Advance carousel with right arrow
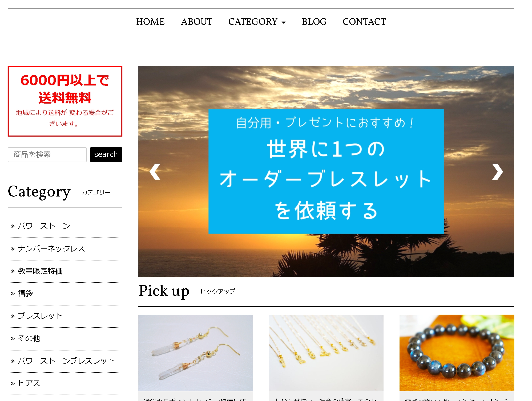Image resolution: width=532 pixels, height=401 pixels. (497, 172)
